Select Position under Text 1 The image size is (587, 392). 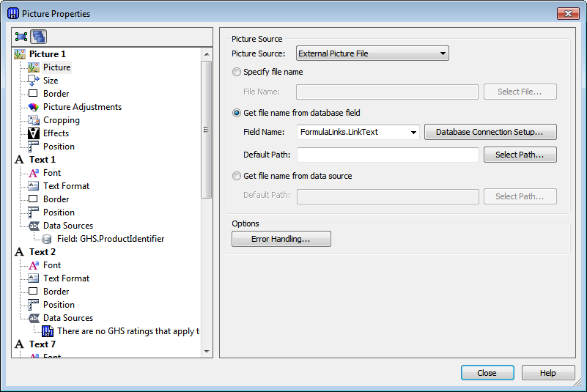[x=59, y=212]
